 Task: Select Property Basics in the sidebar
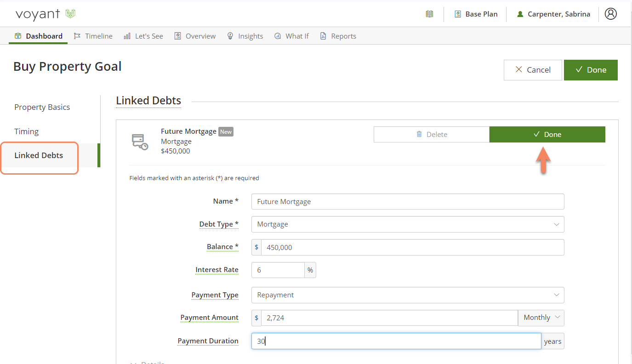point(42,107)
